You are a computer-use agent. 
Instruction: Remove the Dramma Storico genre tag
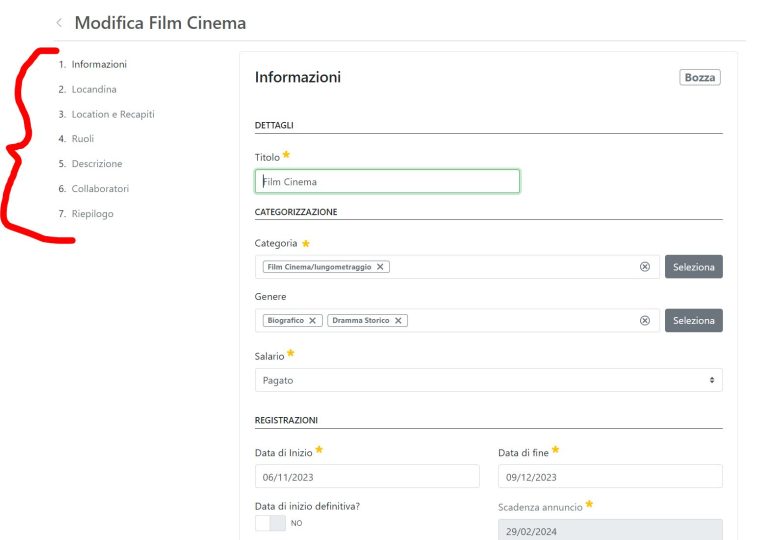tap(398, 321)
